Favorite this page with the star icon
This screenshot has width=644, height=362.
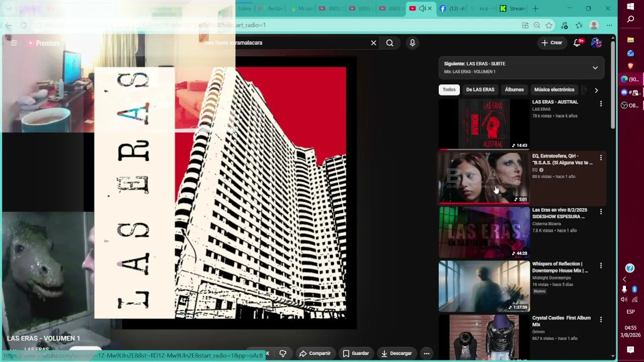tap(549, 25)
